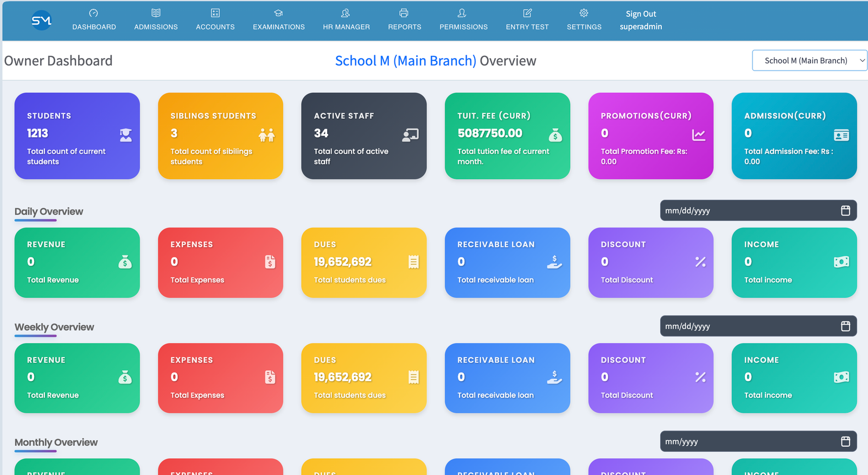This screenshot has width=868, height=475.
Task: Click the Monthly Overview mm/yyyy input field
Action: 758,442
